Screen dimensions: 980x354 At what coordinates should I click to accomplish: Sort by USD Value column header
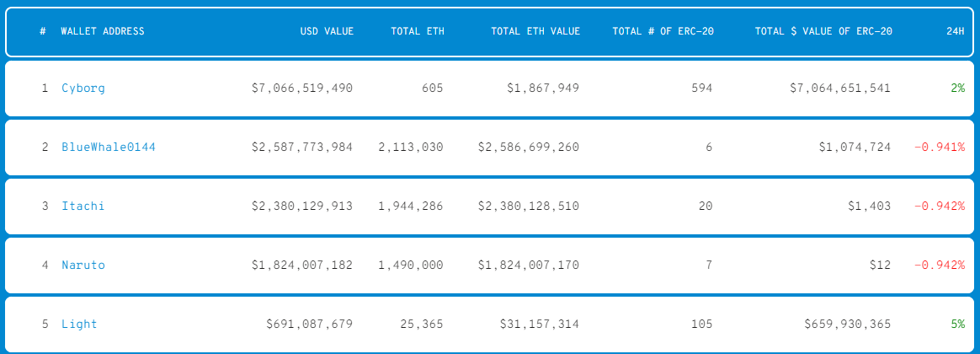tap(327, 32)
